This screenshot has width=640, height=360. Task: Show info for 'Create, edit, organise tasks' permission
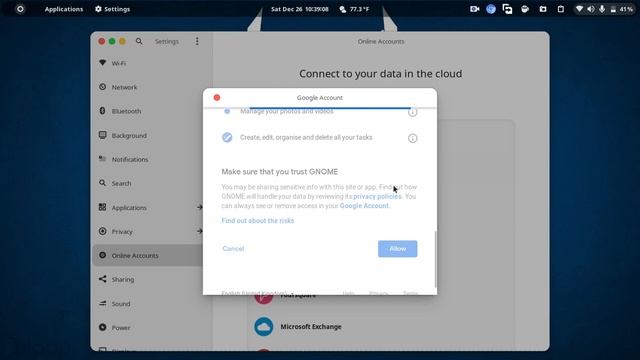[x=413, y=138]
